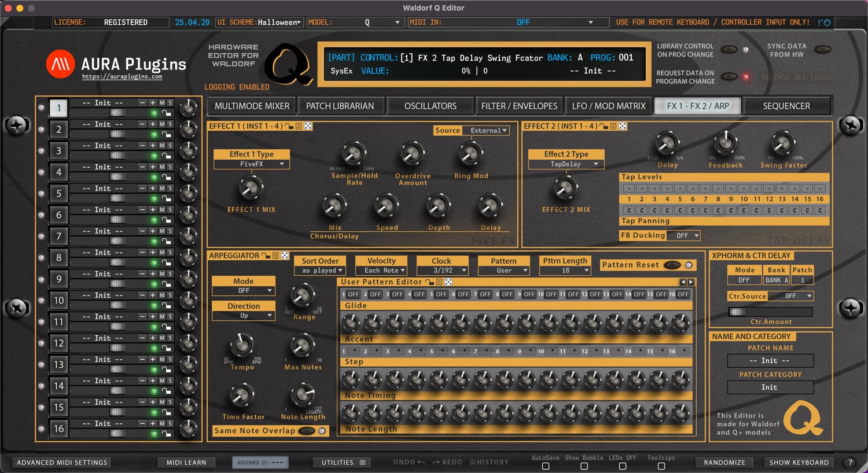868x473 pixels.
Task: Randomize User Pattern Editor with dice icon
Action: point(448,282)
